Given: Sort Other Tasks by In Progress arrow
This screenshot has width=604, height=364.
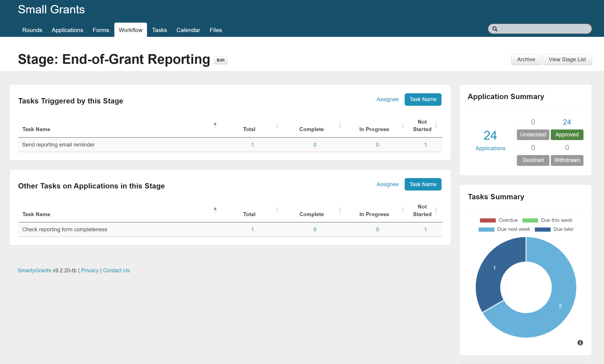Looking at the screenshot, I should pyautogui.click(x=403, y=210).
